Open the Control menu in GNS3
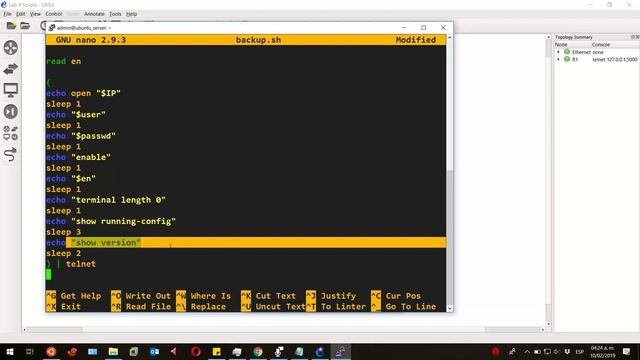 pyautogui.click(x=53, y=14)
